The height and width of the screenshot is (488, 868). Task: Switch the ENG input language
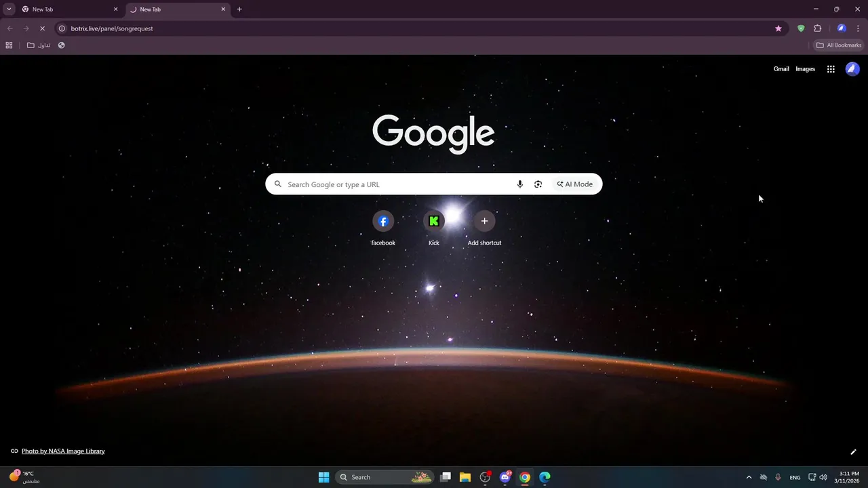coord(795,477)
